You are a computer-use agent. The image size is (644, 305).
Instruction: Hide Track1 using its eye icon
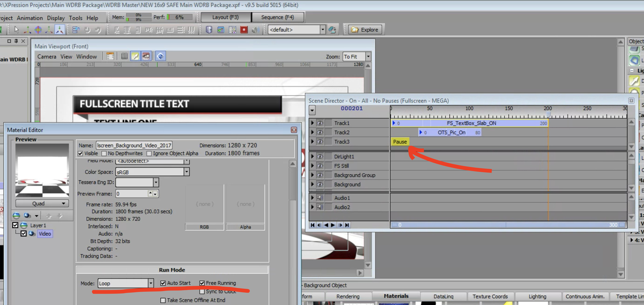(x=320, y=123)
